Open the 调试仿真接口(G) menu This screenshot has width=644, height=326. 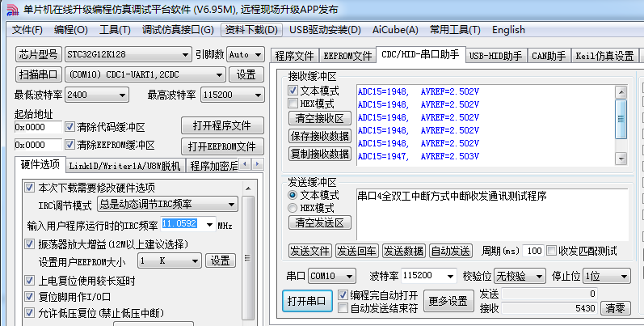click(178, 30)
